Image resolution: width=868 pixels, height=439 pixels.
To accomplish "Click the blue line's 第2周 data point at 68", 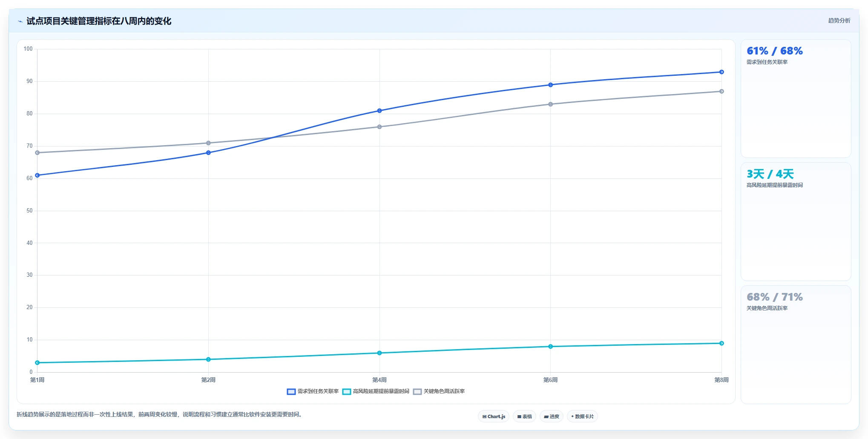I will coord(208,153).
